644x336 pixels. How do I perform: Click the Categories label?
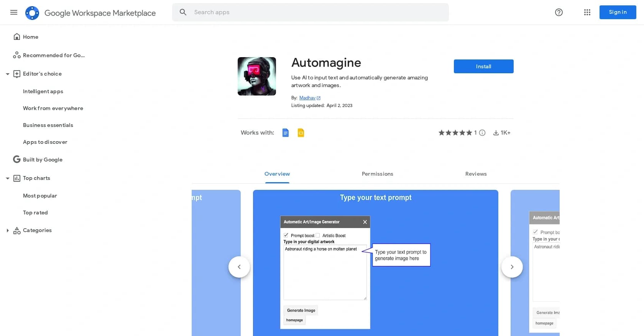coord(37,230)
